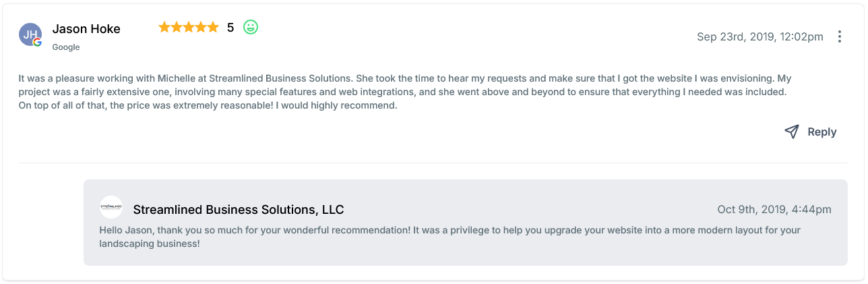Click the Google source label

point(66,47)
